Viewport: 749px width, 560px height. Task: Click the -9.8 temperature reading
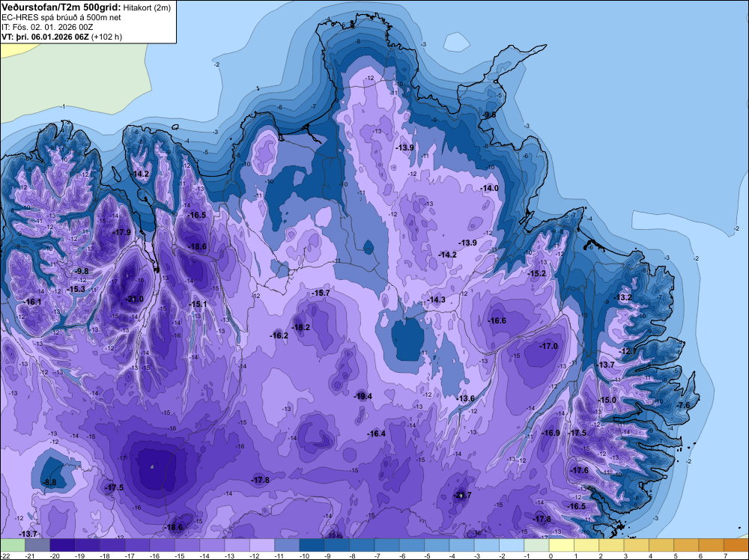[x=82, y=271]
